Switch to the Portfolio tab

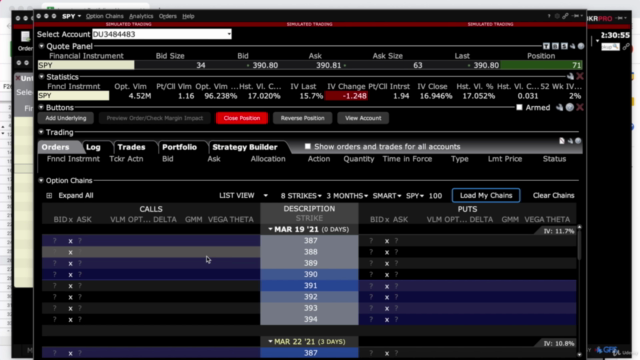click(180, 147)
